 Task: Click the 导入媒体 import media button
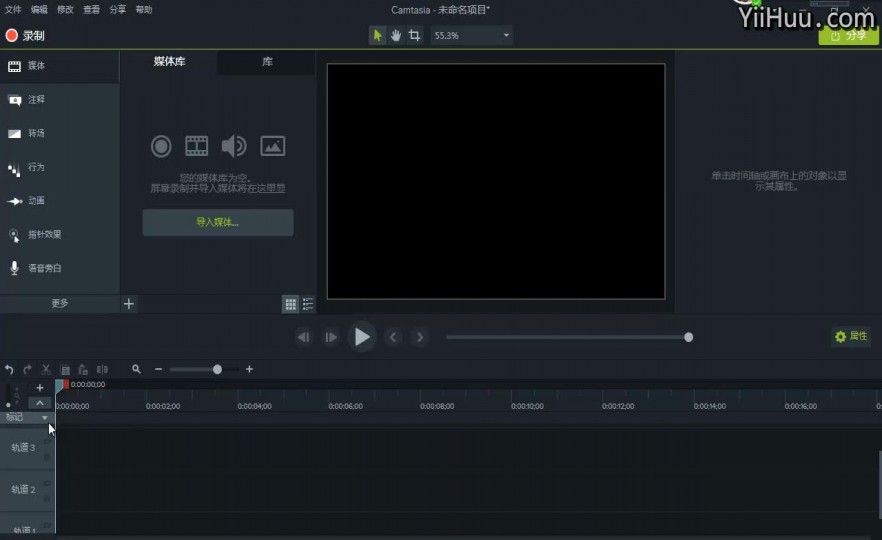(218, 222)
